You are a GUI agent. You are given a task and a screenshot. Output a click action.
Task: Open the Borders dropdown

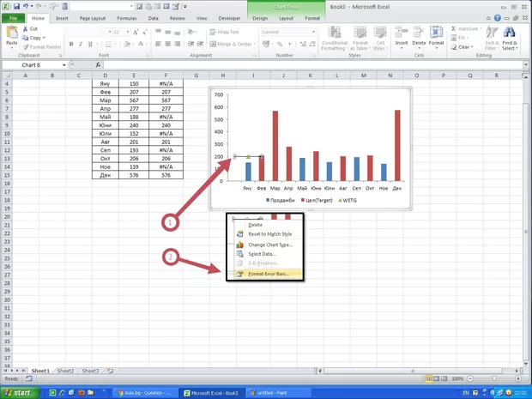[116, 44]
